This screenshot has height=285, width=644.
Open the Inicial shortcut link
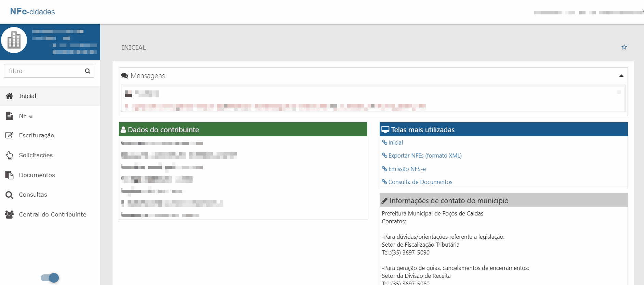[396, 142]
